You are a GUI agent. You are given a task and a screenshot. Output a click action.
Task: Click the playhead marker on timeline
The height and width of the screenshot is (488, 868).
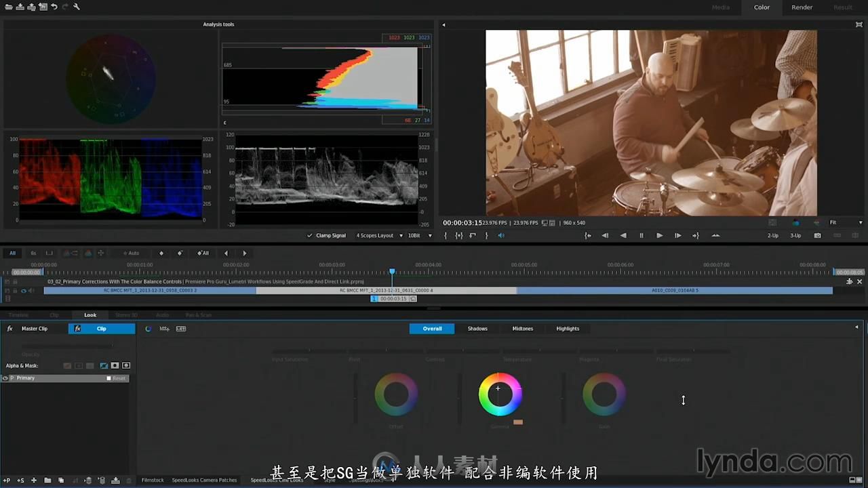coord(392,272)
